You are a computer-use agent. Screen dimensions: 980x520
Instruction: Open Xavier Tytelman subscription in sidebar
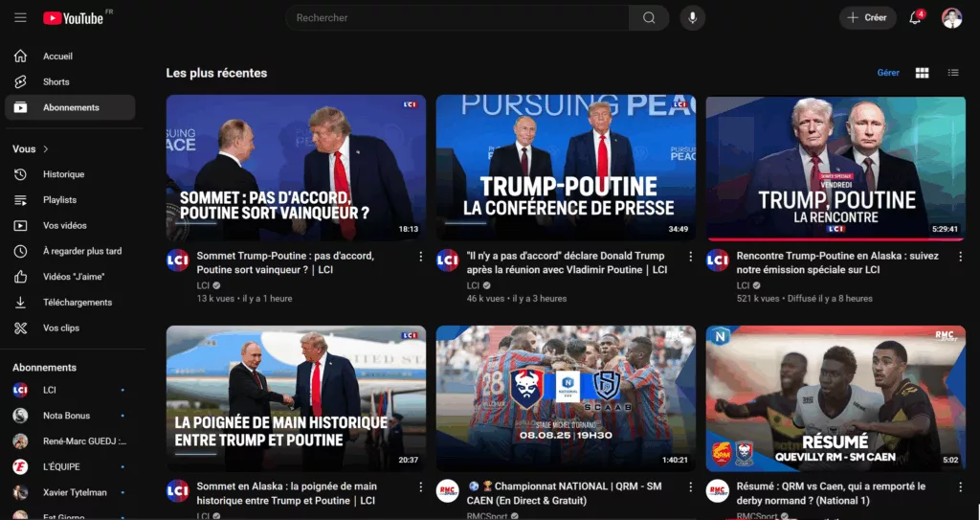coord(70,493)
